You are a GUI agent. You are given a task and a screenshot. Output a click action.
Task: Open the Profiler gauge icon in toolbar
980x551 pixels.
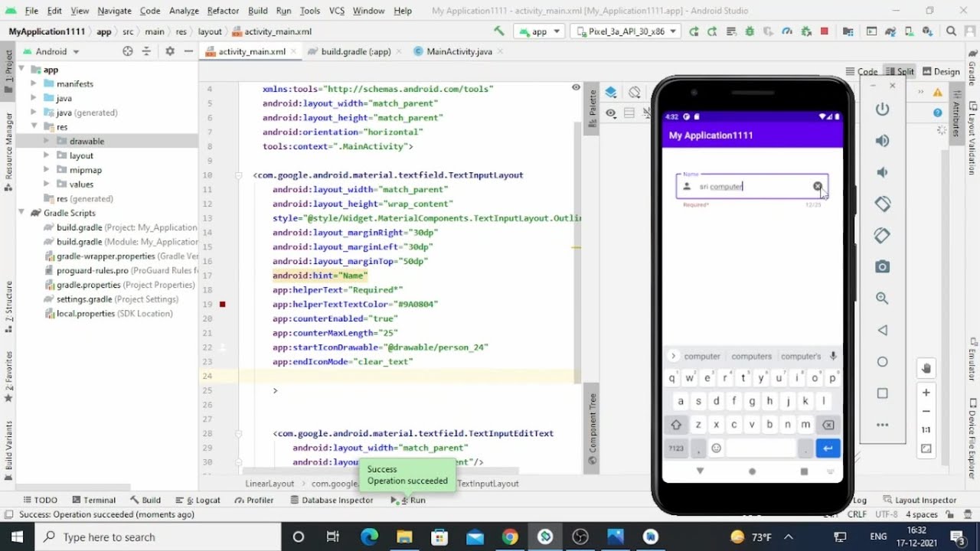[x=787, y=31]
